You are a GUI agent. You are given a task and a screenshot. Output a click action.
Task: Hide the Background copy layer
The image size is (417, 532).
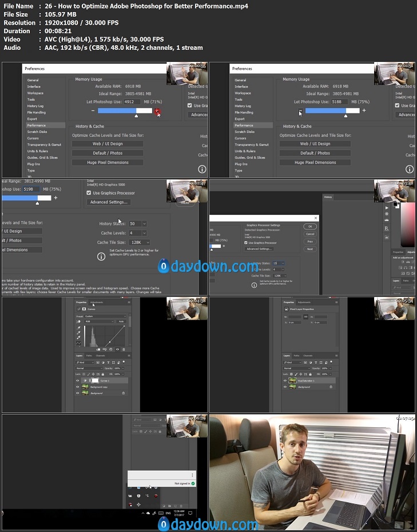click(78, 387)
